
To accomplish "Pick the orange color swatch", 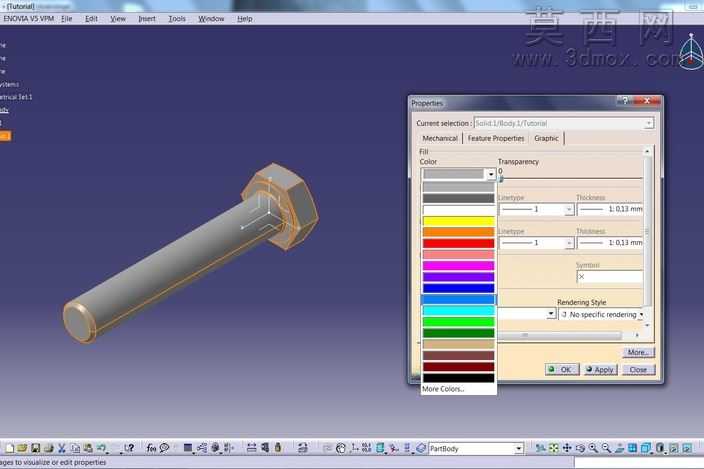I will pyautogui.click(x=458, y=232).
